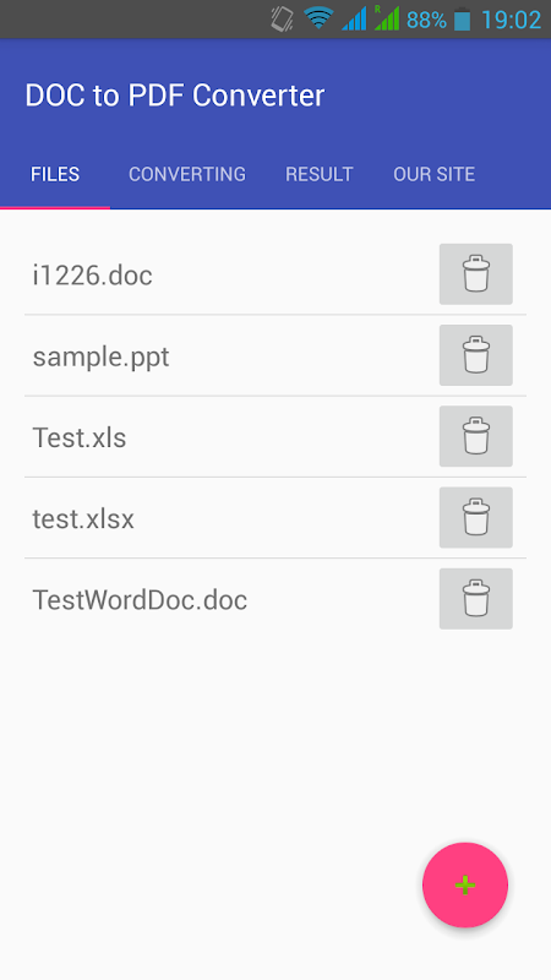Tap the Wi-Fi status icon
The height and width of the screenshot is (980, 551).
(318, 19)
